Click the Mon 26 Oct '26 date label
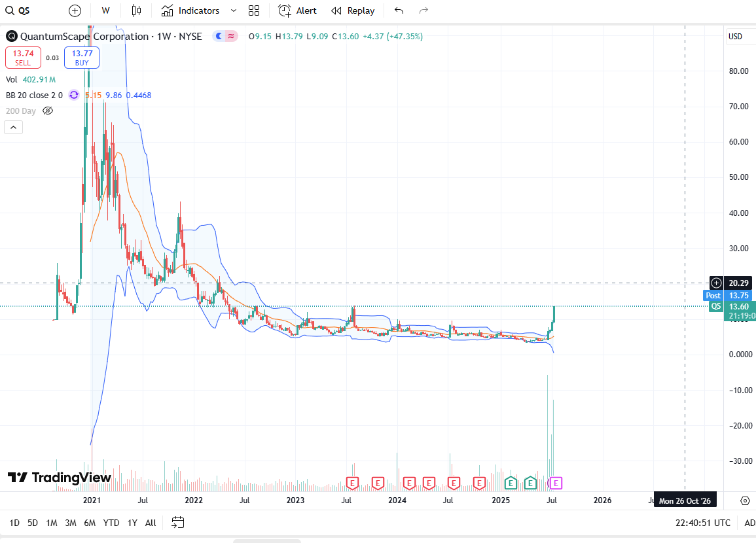Image resolution: width=756 pixels, height=543 pixels. point(685,500)
